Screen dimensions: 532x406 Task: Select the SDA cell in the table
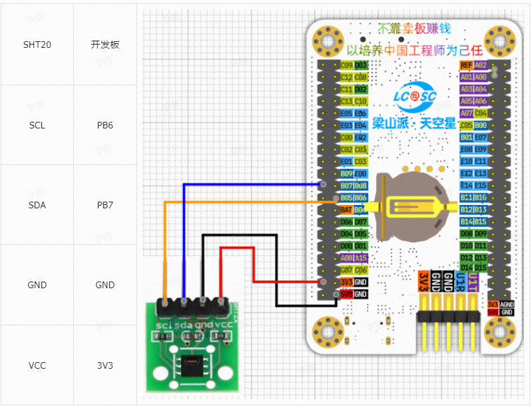tap(37, 205)
